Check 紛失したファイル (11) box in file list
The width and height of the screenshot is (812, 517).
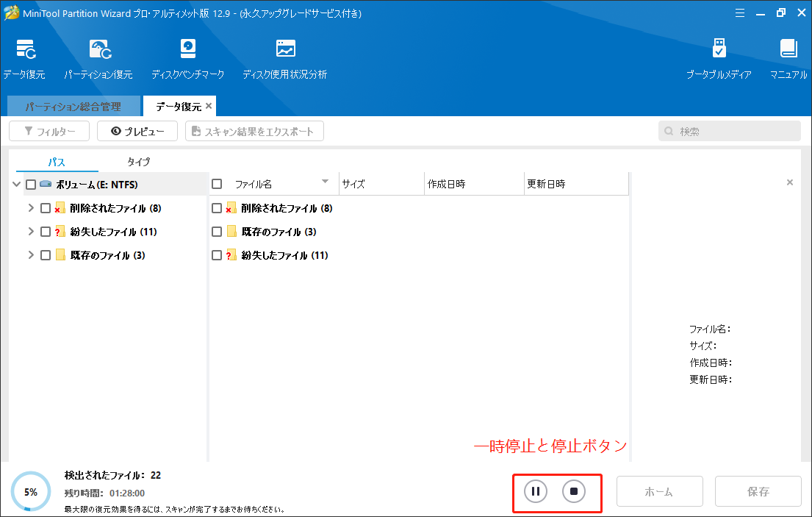[x=217, y=255]
